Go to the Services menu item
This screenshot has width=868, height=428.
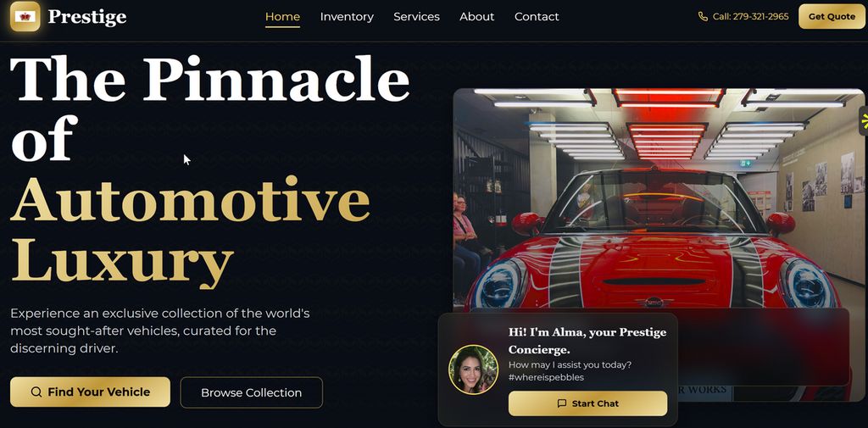(416, 17)
